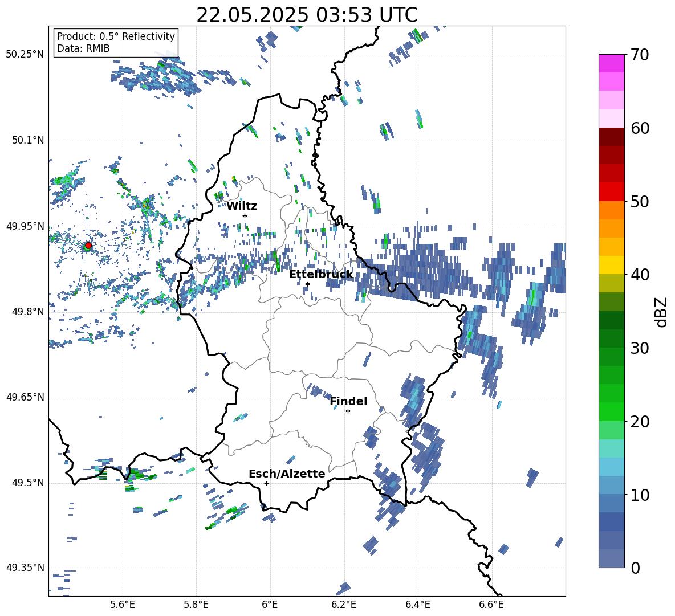Click the 50 dBZ colorbar label
Image resolution: width=675 pixels, height=616 pixels.
tap(640, 201)
